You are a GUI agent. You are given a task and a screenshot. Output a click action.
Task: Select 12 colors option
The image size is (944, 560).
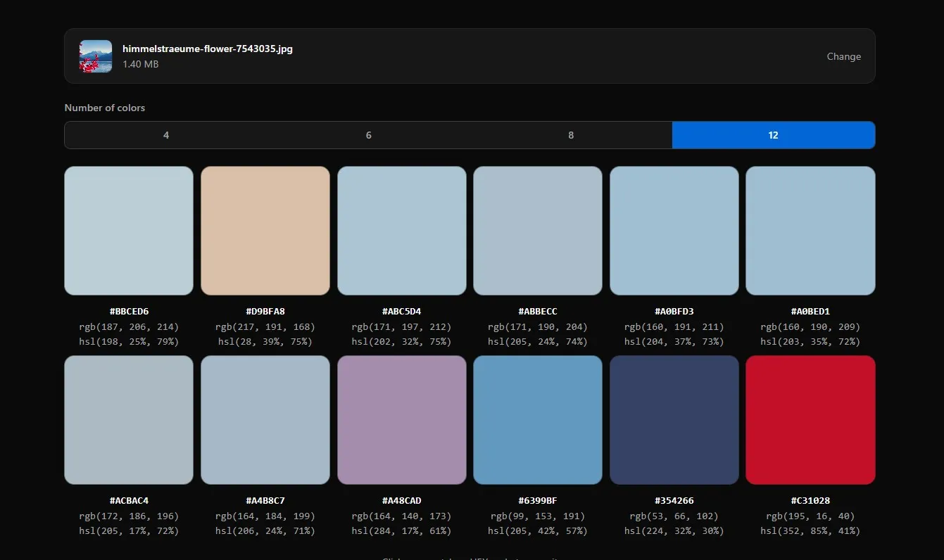coord(774,135)
